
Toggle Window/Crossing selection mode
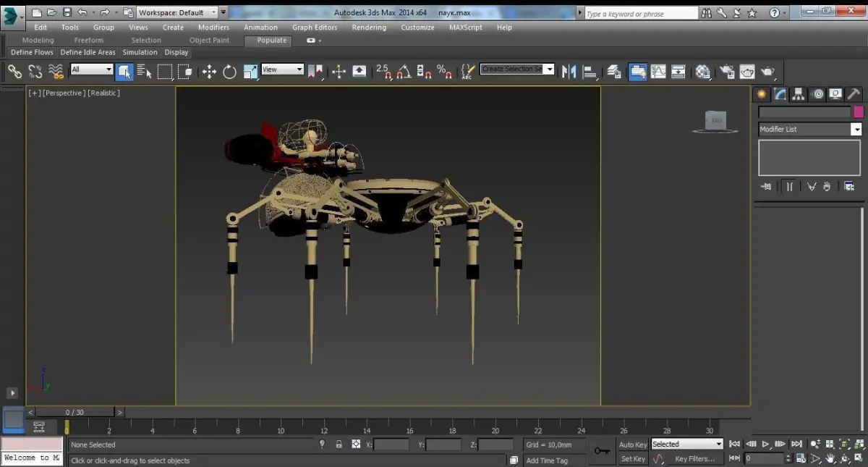[x=185, y=71]
